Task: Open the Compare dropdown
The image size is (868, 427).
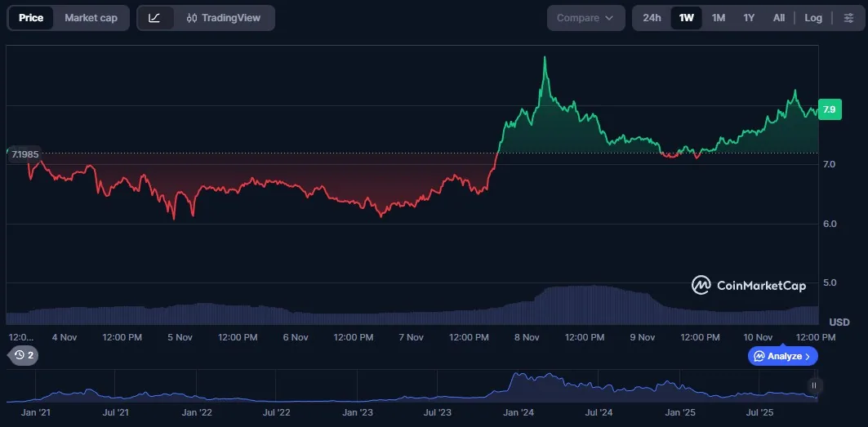Action: click(585, 18)
